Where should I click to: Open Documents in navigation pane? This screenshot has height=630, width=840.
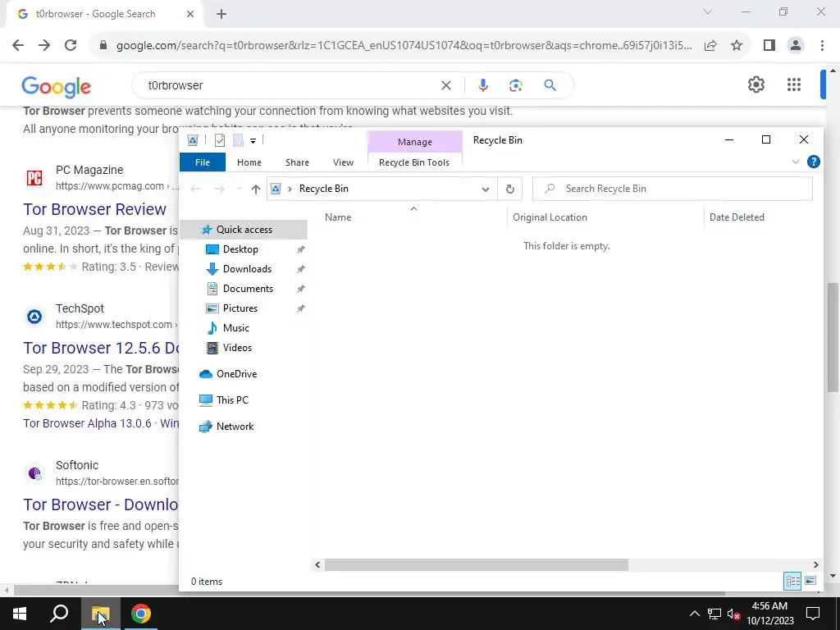pos(248,289)
